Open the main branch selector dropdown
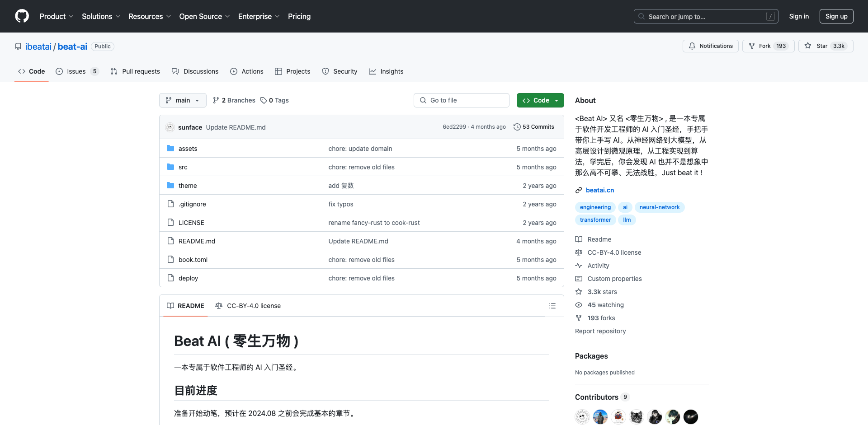This screenshot has height=425, width=868. [183, 100]
